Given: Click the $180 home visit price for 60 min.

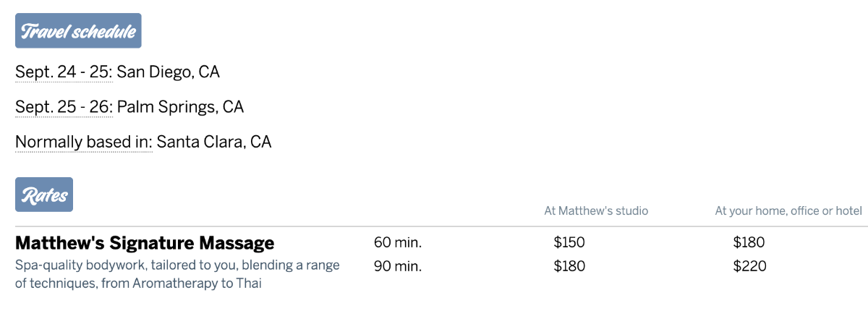Looking at the screenshot, I should [x=749, y=242].
